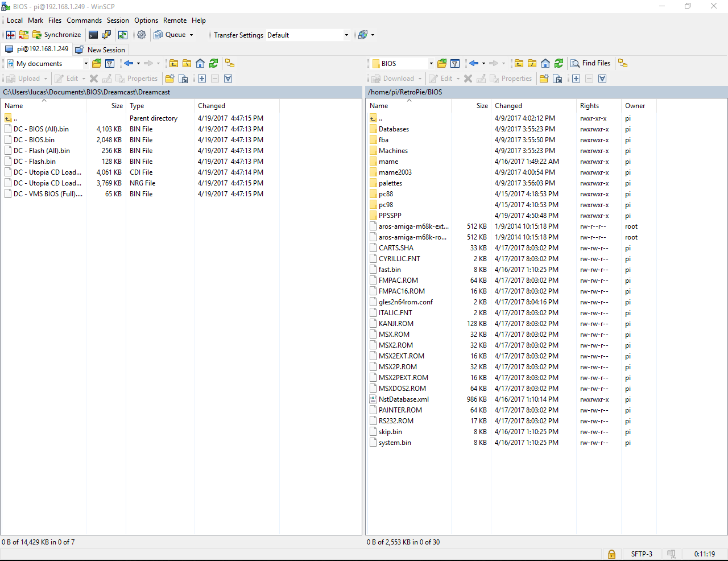The width and height of the screenshot is (728, 561).
Task: Click the Find Files button
Action: (x=590, y=63)
